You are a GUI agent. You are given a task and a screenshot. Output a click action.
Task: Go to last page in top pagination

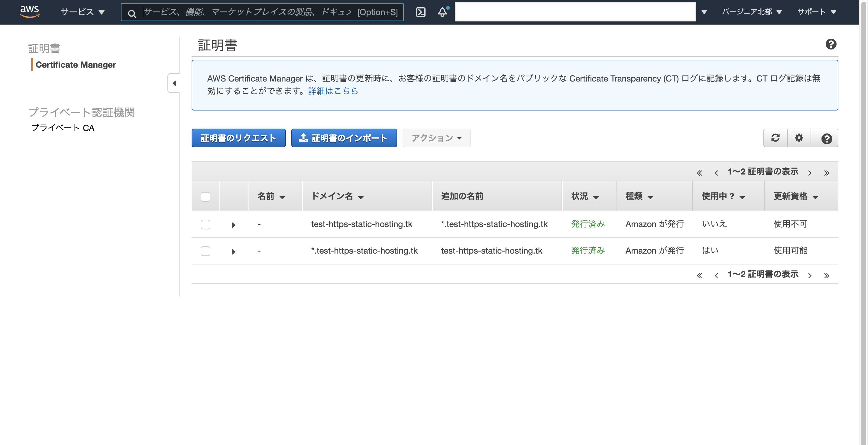(x=826, y=173)
